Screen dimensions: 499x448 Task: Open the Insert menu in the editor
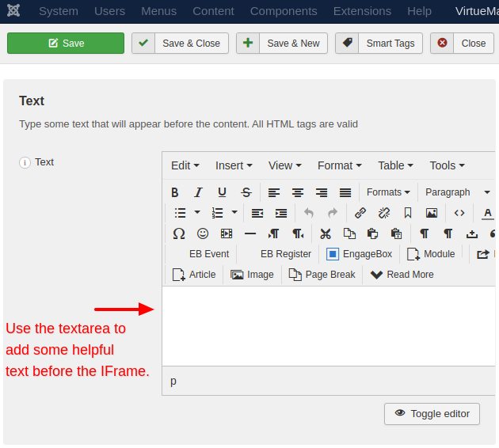click(234, 165)
